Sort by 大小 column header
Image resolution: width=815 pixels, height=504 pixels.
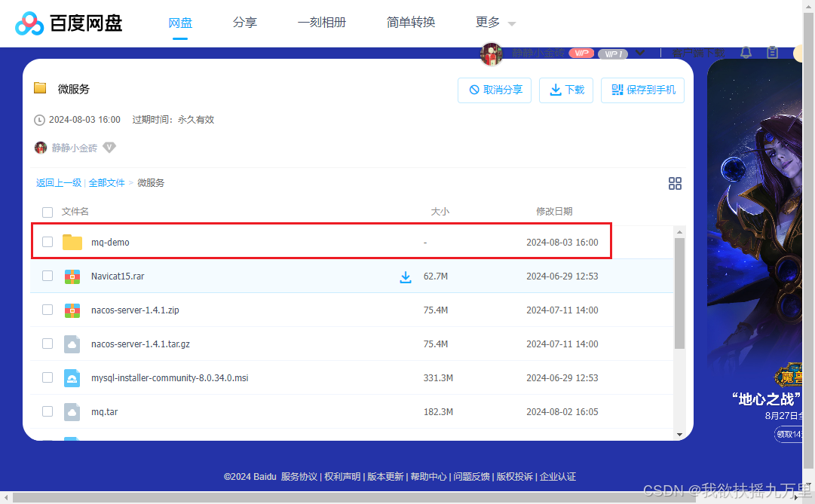click(440, 212)
